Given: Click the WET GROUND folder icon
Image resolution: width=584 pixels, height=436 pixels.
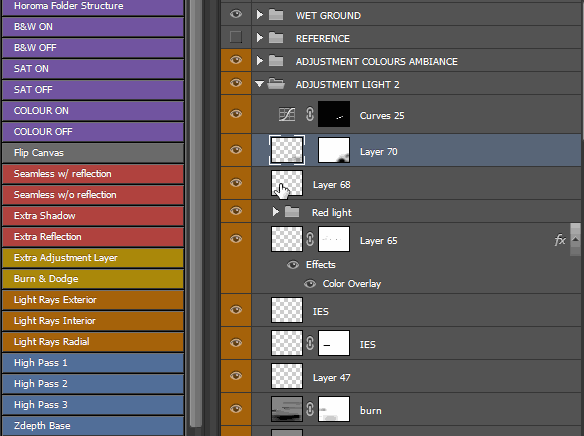Looking at the screenshot, I should 276,15.
